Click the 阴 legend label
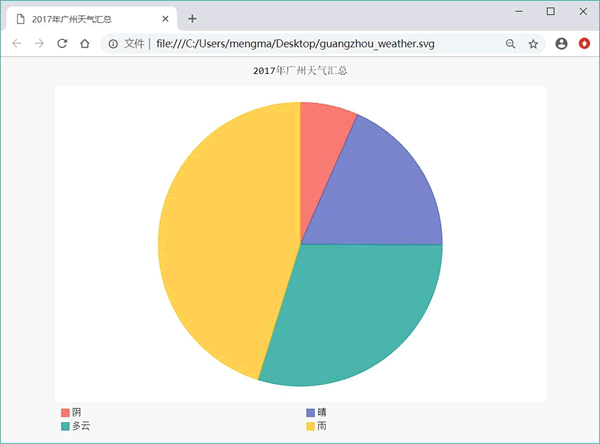The image size is (600, 444). [x=77, y=412]
